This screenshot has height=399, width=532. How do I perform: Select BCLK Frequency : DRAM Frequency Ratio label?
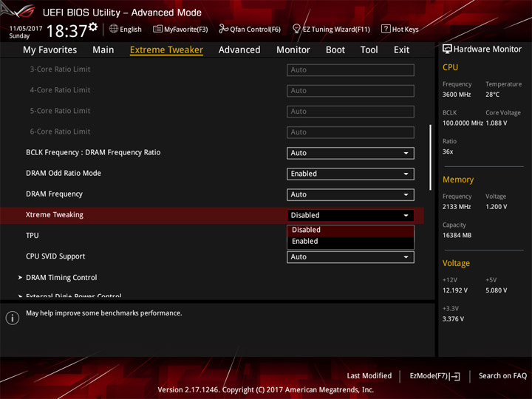coord(93,152)
